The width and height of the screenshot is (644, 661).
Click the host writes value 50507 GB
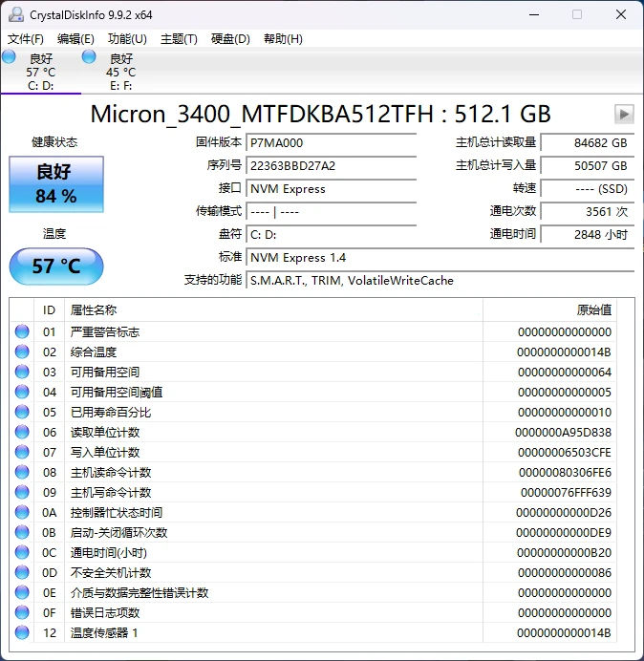587,165
